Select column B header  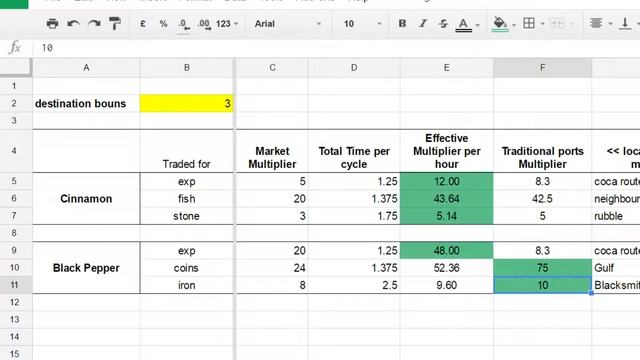[187, 67]
